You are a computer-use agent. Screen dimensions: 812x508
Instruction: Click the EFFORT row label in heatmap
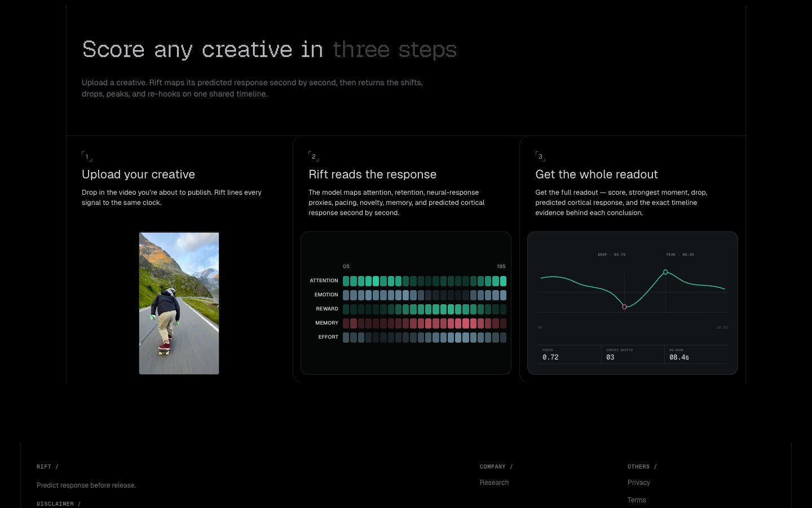(328, 337)
